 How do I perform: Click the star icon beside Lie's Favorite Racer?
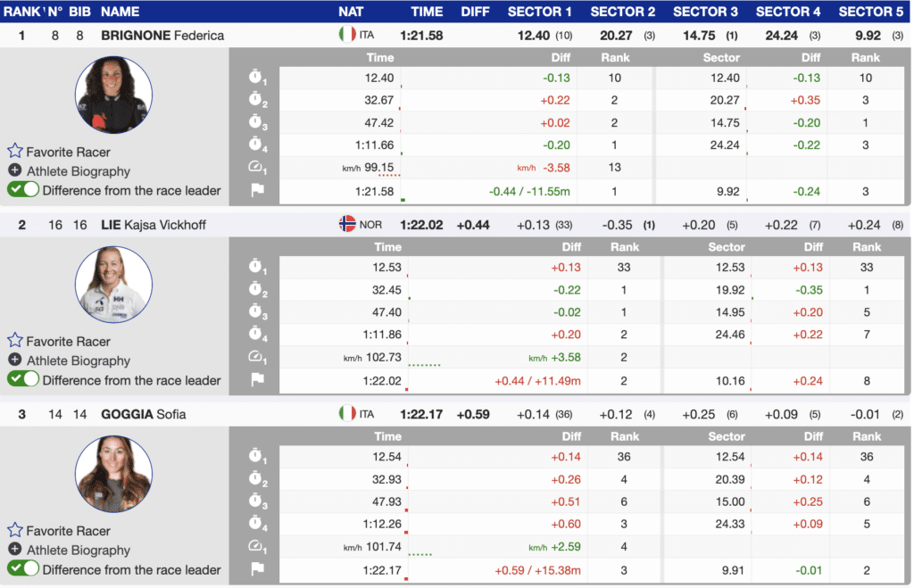coord(15,341)
